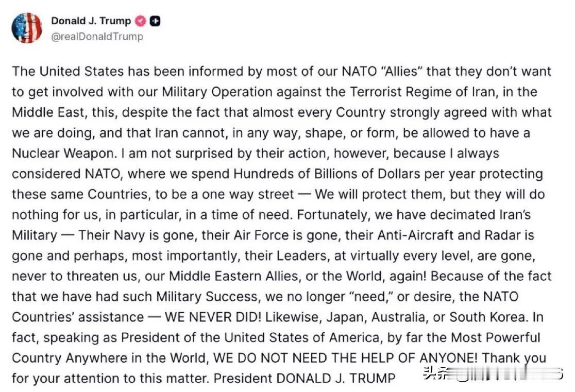Click the pink verified checkmark badge
This screenshot has height=392, width=575.
point(140,21)
